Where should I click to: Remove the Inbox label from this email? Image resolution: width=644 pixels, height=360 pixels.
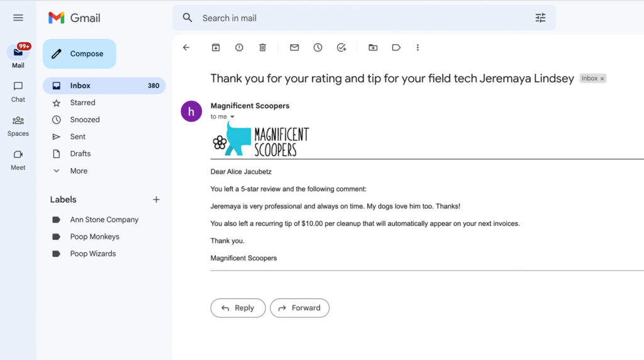602,79
